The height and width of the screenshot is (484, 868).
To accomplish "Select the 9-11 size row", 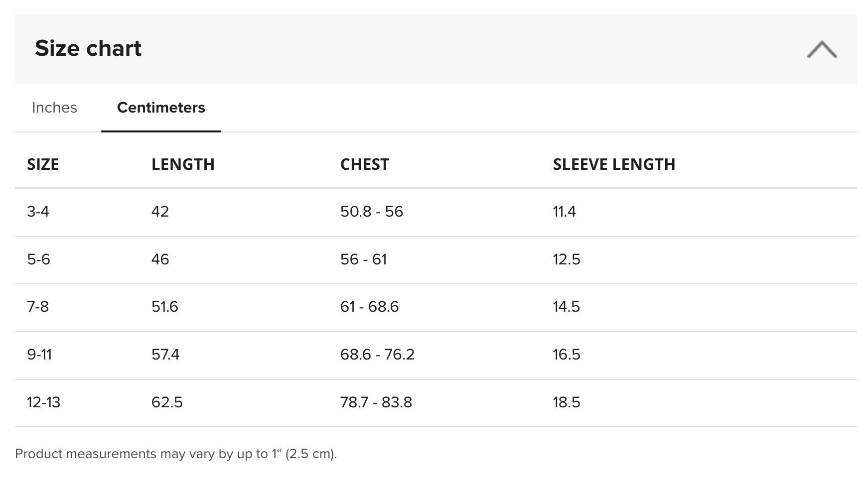I will 436,356.
